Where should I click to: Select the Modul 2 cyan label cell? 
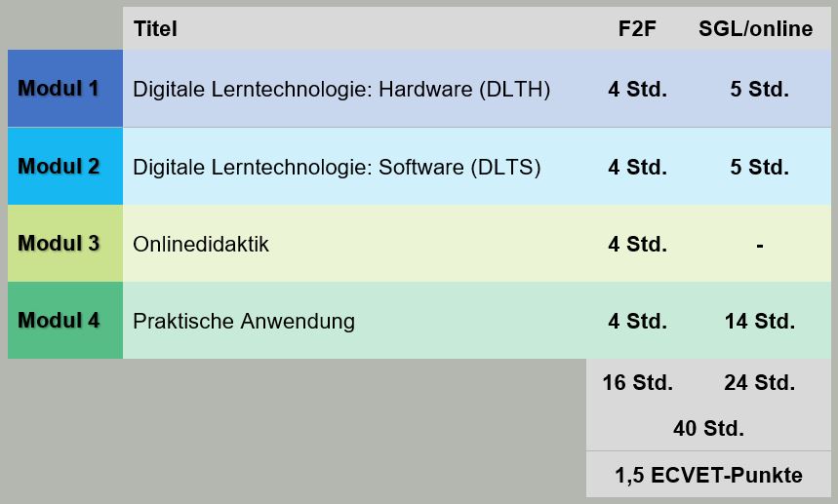point(65,166)
